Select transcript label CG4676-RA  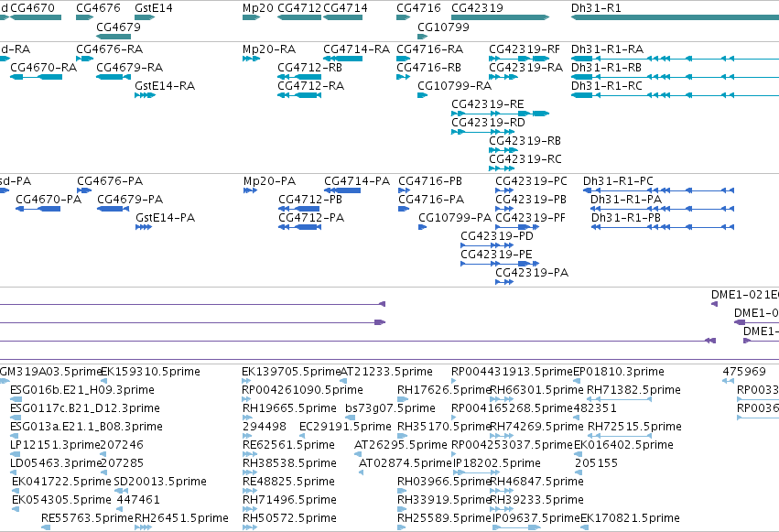pyautogui.click(x=109, y=49)
